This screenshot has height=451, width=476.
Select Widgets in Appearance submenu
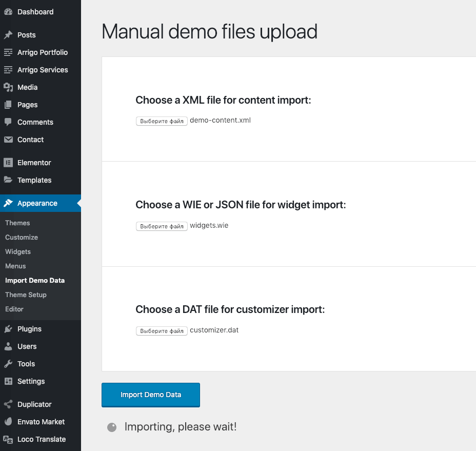click(x=18, y=251)
